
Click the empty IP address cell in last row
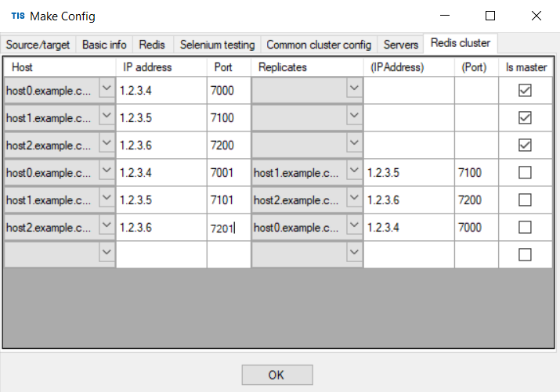(x=161, y=254)
